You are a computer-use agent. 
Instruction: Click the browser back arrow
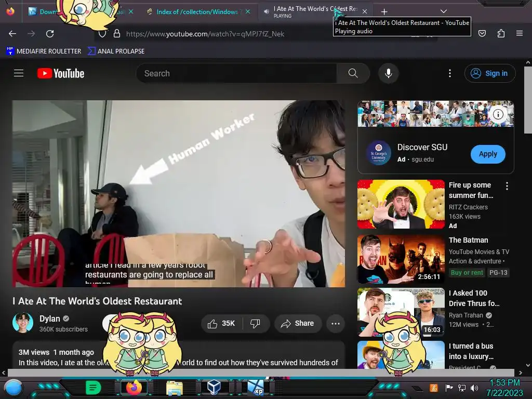tap(12, 34)
